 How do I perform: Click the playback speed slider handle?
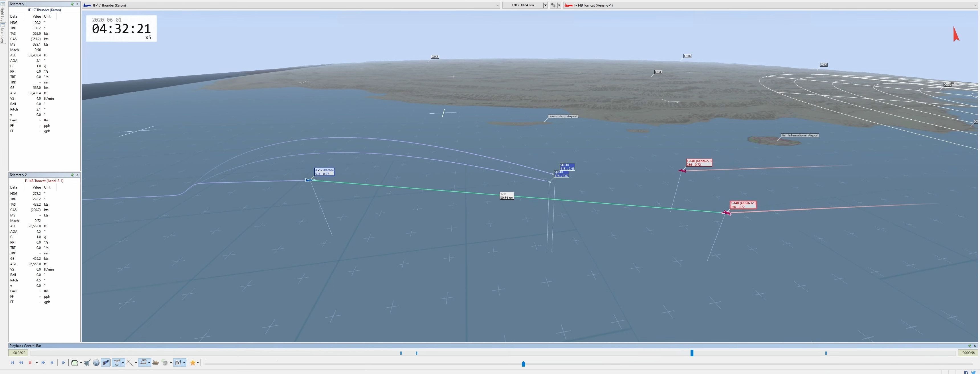click(524, 364)
